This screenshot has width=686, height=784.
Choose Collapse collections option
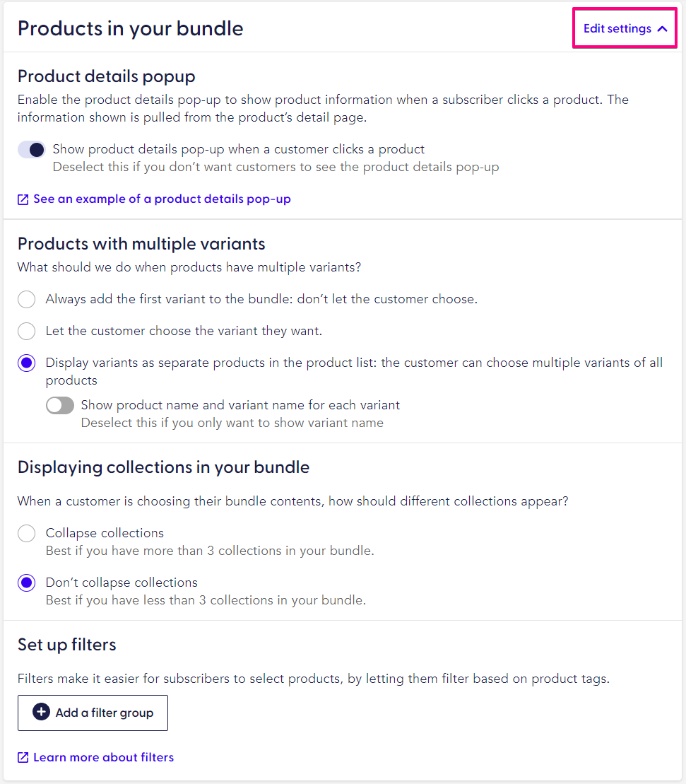[26, 533]
